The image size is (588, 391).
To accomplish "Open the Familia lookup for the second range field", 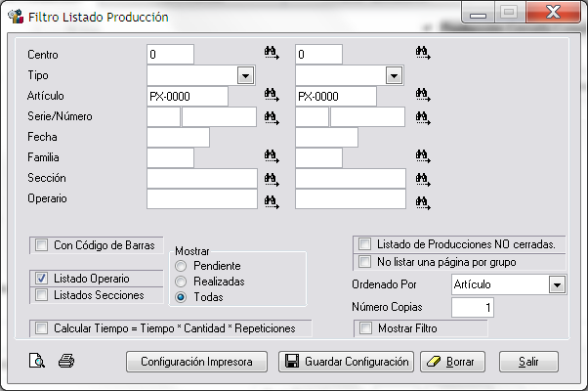I will pyautogui.click(x=423, y=156).
